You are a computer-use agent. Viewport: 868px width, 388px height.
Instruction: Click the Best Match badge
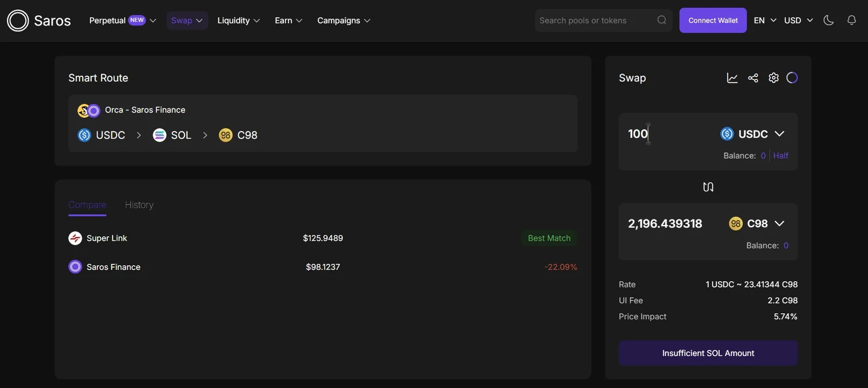(x=549, y=238)
